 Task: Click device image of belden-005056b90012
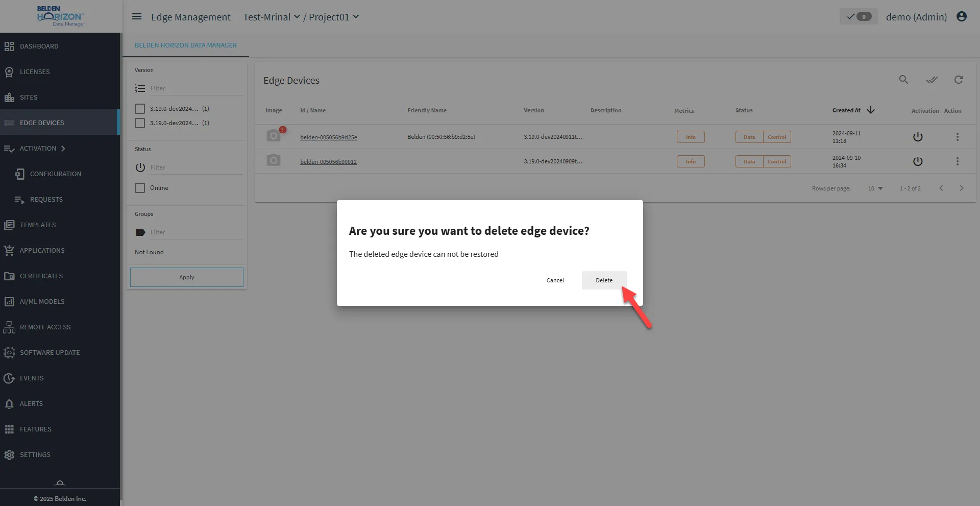[x=274, y=160]
